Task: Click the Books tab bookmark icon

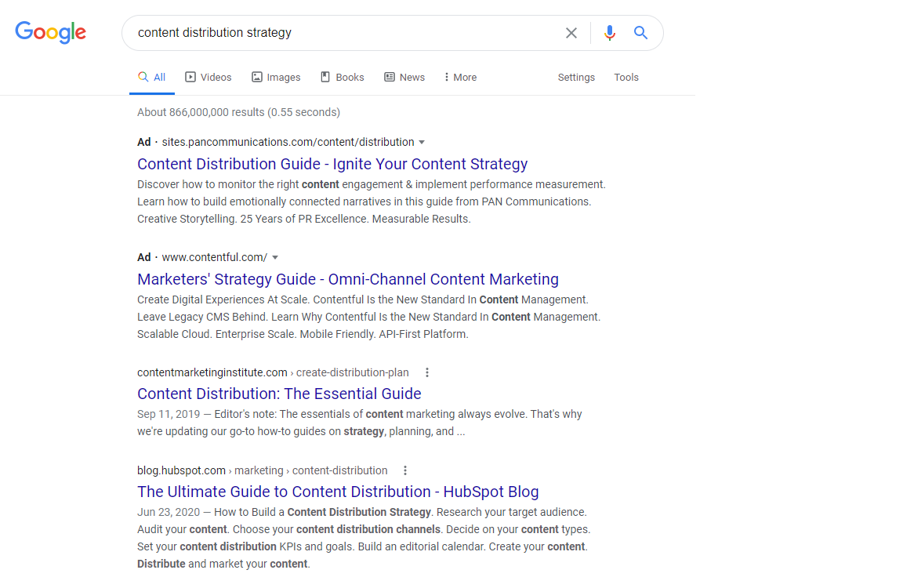Action: pyautogui.click(x=325, y=77)
